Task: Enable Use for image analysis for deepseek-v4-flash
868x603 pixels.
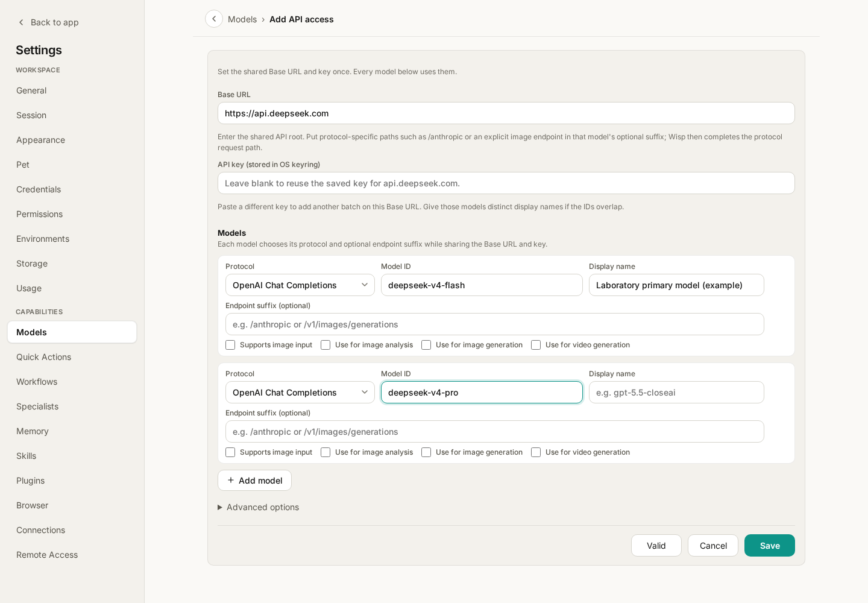Action: [325, 345]
